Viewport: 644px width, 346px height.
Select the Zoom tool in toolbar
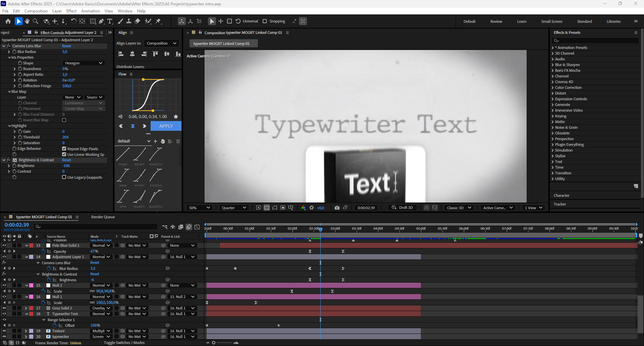[36, 21]
